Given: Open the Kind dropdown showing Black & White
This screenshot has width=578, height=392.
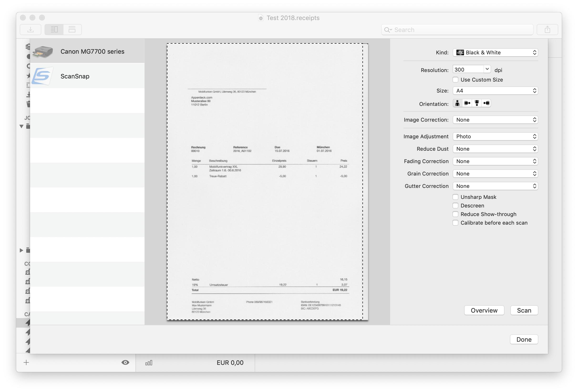Looking at the screenshot, I should coord(495,52).
